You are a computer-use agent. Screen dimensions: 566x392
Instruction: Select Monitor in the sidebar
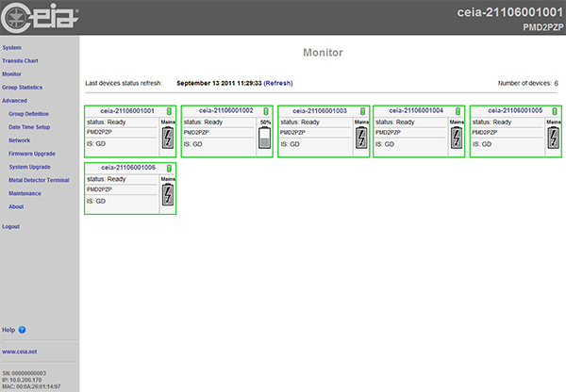12,73
